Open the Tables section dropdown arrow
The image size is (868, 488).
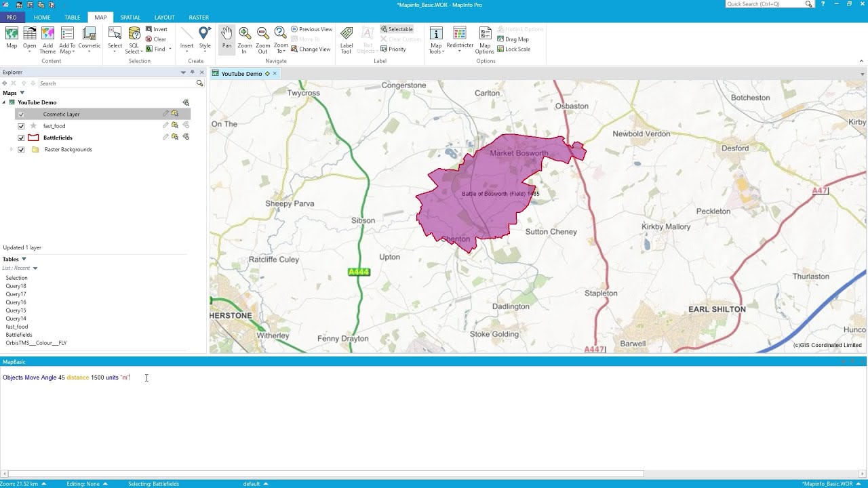click(x=24, y=259)
